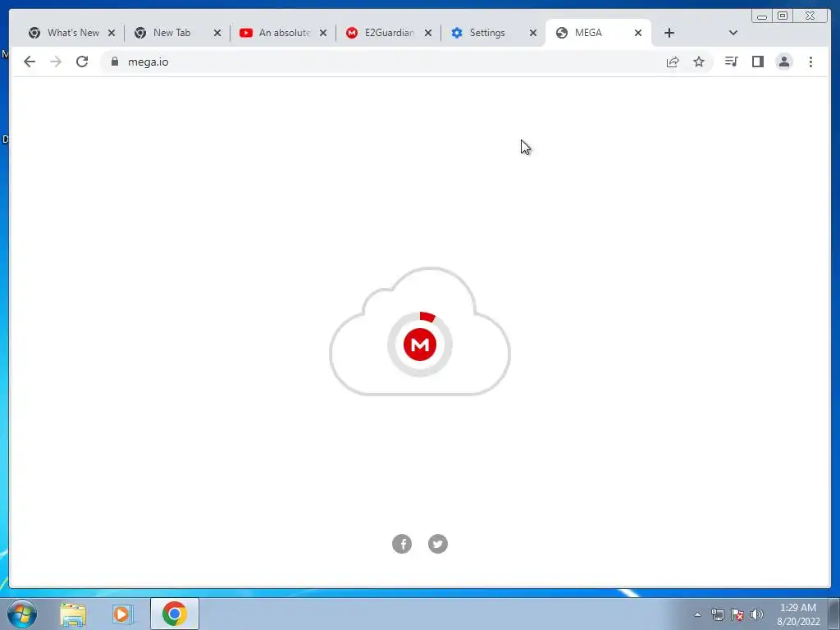The image size is (840, 630).
Task: Close the E2Guardian tab
Action: 428,33
